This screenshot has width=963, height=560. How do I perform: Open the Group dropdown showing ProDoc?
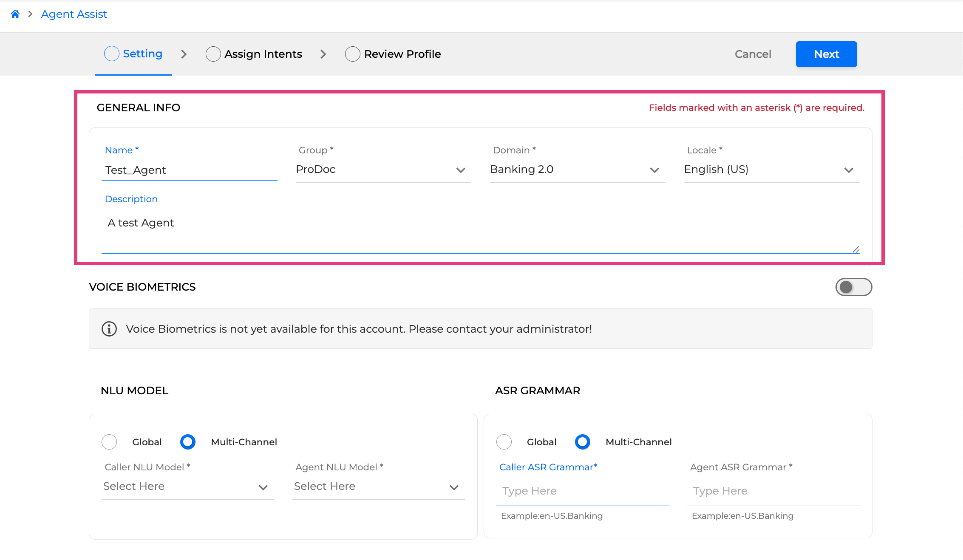pyautogui.click(x=383, y=170)
